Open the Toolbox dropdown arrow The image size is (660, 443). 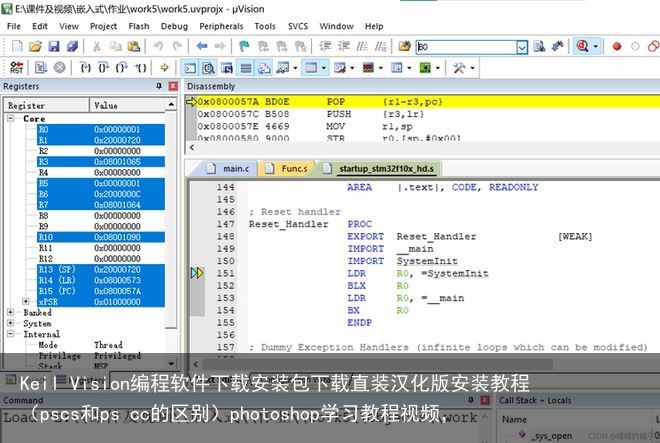472,68
